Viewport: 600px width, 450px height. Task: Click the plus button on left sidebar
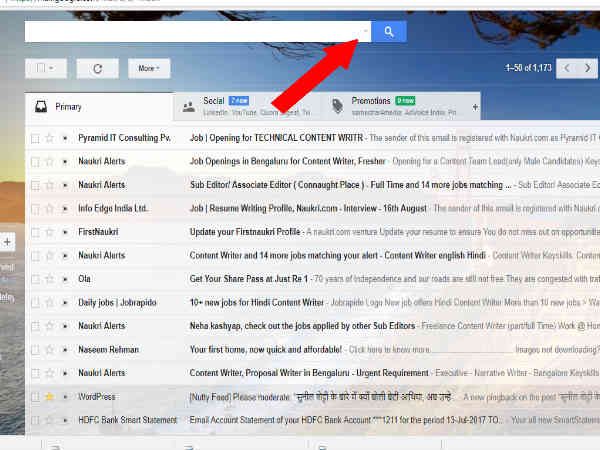pyautogui.click(x=7, y=242)
